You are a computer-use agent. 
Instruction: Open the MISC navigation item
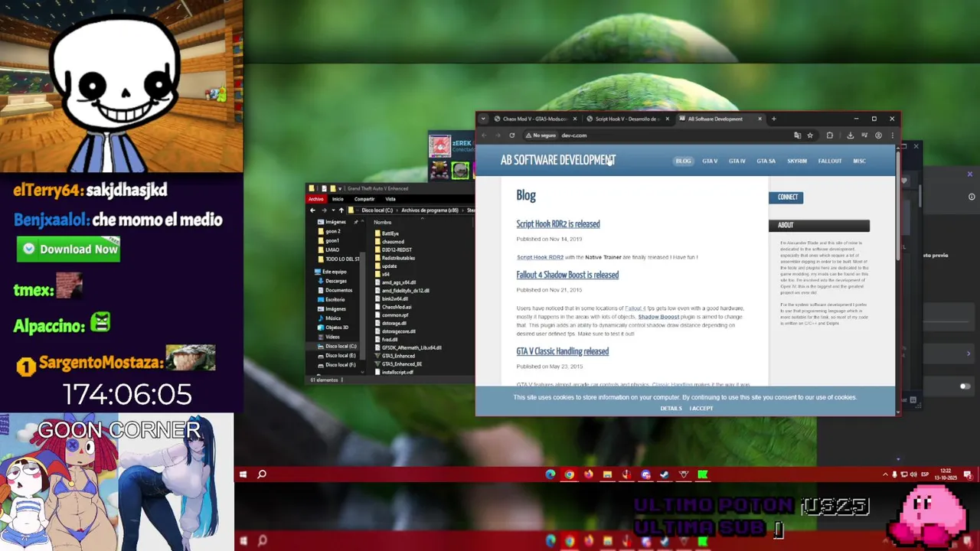point(859,161)
